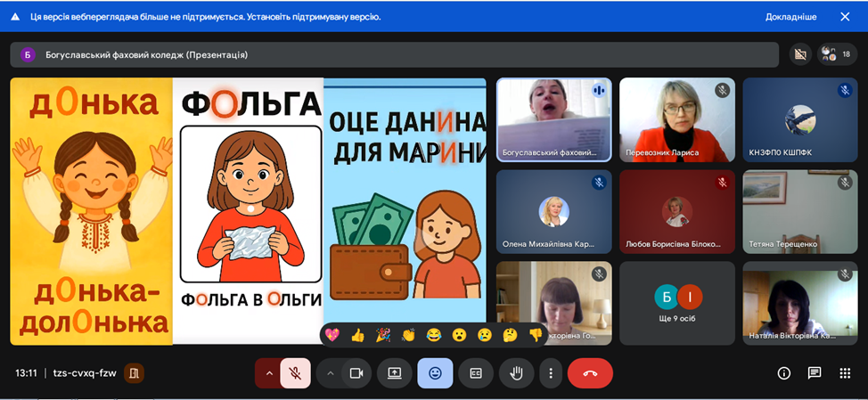Show the participants list with 18 people
The height and width of the screenshot is (400, 868).
837,54
